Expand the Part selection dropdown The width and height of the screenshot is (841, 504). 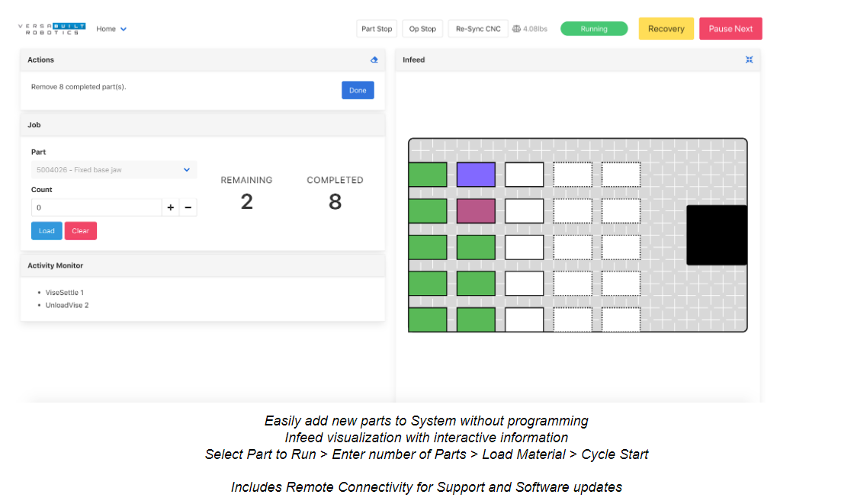114,170
